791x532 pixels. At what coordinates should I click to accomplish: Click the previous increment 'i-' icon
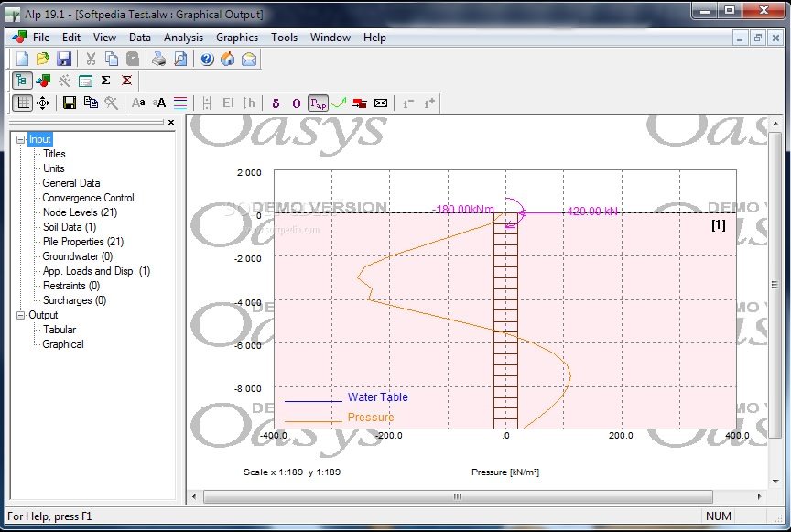[408, 103]
